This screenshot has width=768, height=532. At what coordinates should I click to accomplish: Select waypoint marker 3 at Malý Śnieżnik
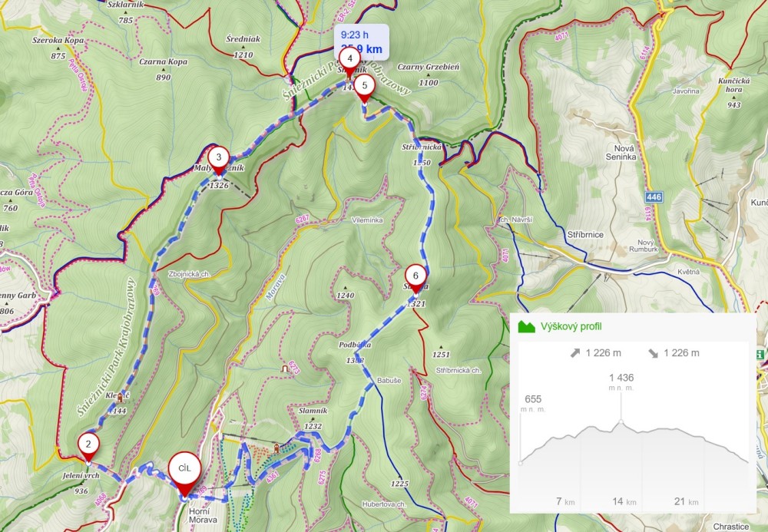point(218,160)
